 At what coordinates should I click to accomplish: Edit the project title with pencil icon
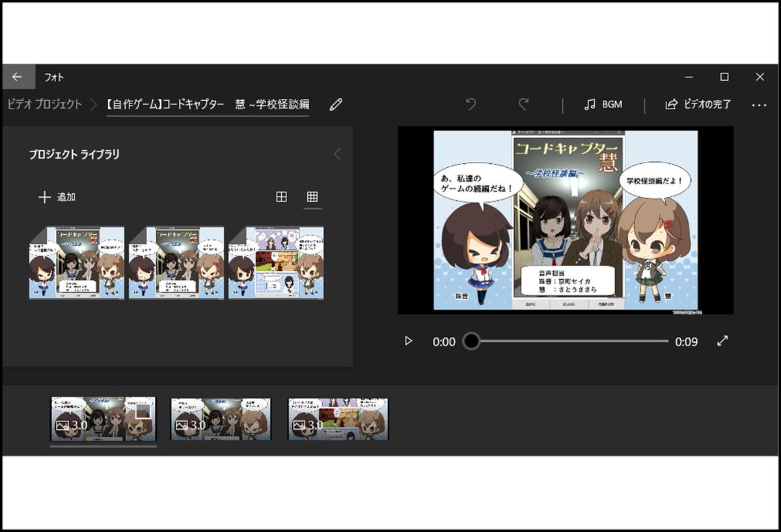coord(335,105)
